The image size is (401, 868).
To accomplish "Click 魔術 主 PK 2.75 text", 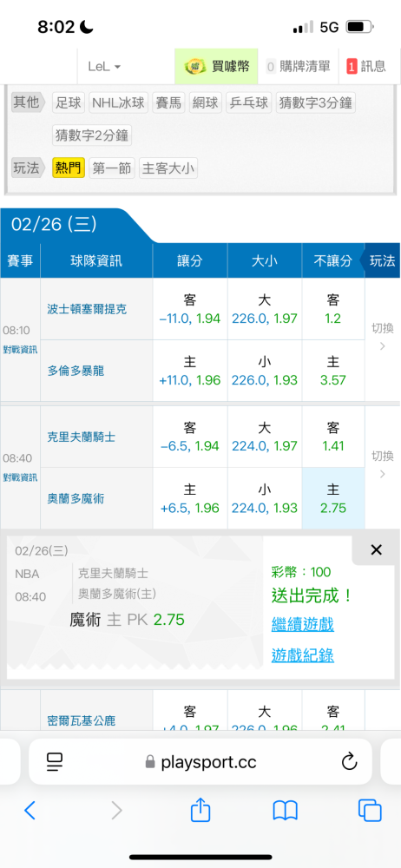I will (x=128, y=620).
